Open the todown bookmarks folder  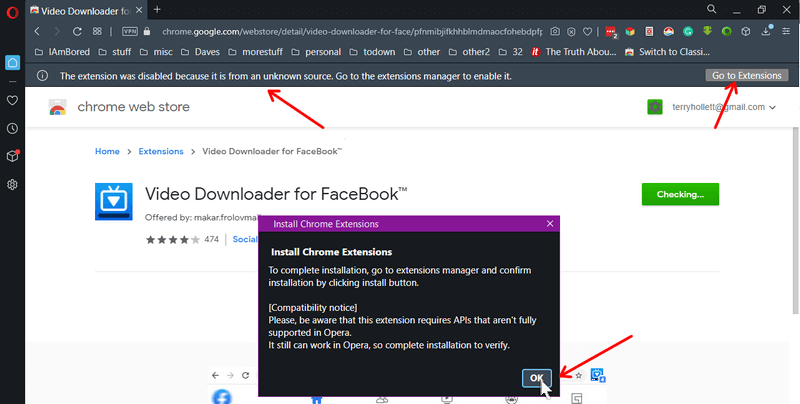click(372, 52)
